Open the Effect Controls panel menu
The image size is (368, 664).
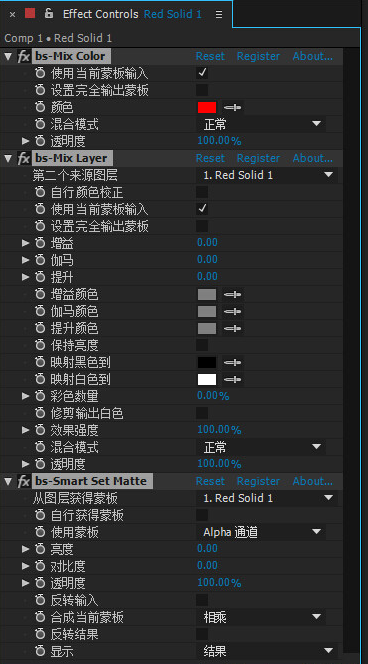(219, 14)
